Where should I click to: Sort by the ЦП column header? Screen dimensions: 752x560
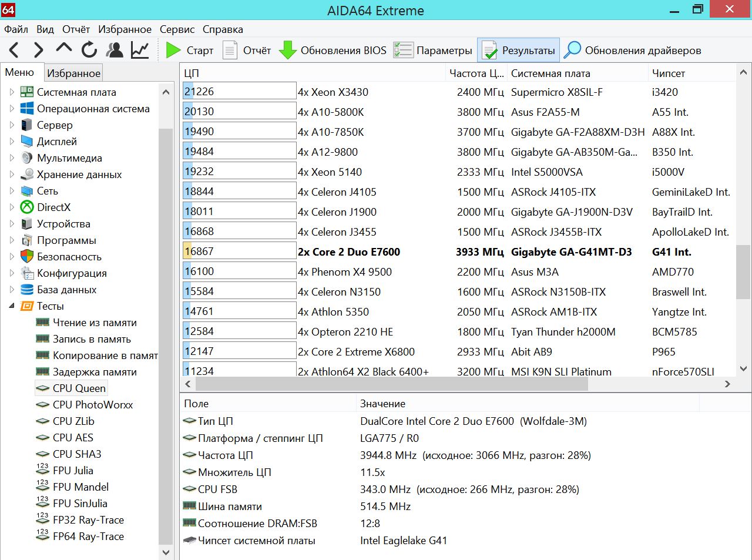[x=313, y=73]
